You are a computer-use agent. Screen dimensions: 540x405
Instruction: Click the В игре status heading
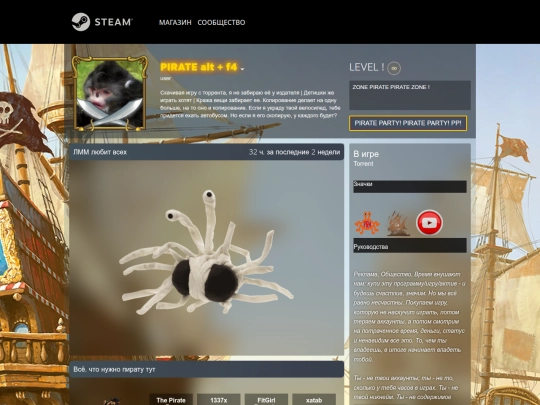[366, 154]
